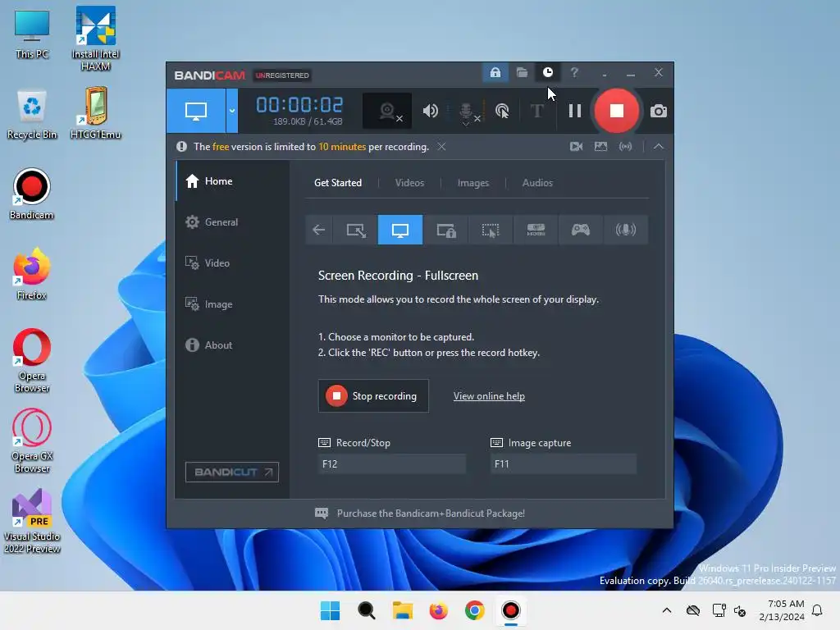Screen dimensions: 840x630
Task: Click Purchase the Bandicam+Bandicut Package banner
Action: pyautogui.click(x=420, y=514)
